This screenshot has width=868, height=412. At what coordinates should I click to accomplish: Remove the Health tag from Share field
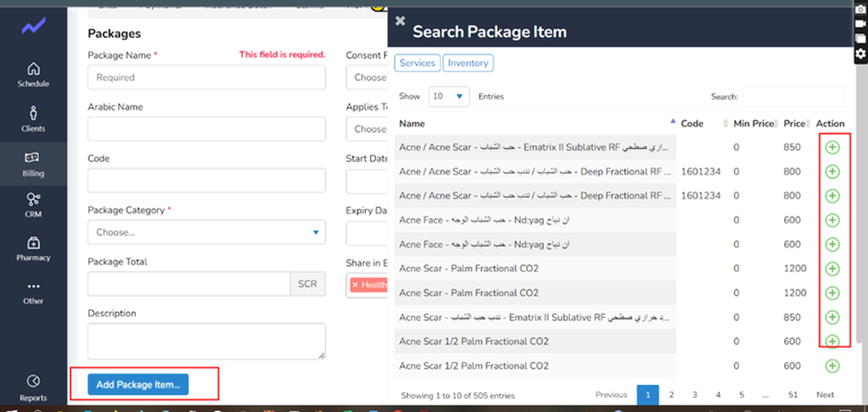coord(355,285)
